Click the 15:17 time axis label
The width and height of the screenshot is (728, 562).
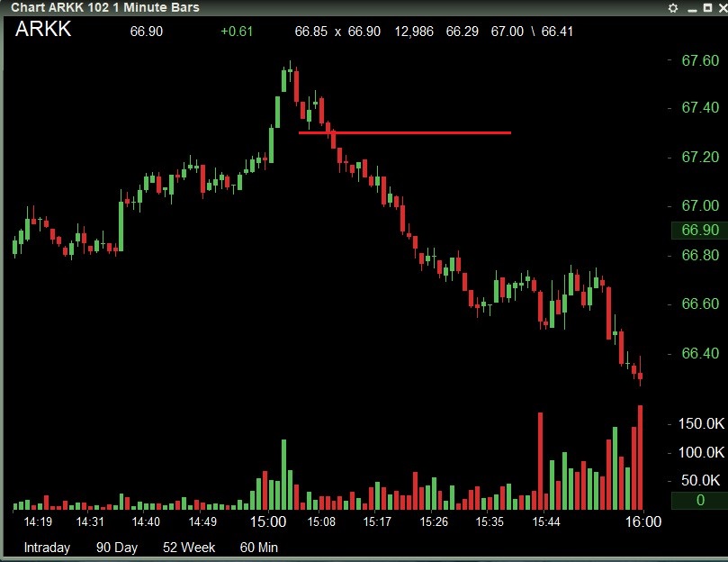point(377,522)
